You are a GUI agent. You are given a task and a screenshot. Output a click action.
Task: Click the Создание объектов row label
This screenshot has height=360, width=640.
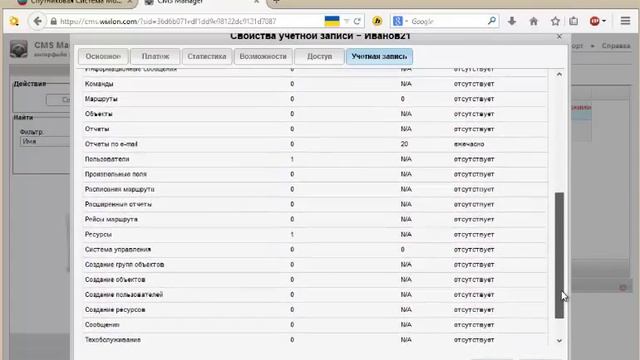115,280
